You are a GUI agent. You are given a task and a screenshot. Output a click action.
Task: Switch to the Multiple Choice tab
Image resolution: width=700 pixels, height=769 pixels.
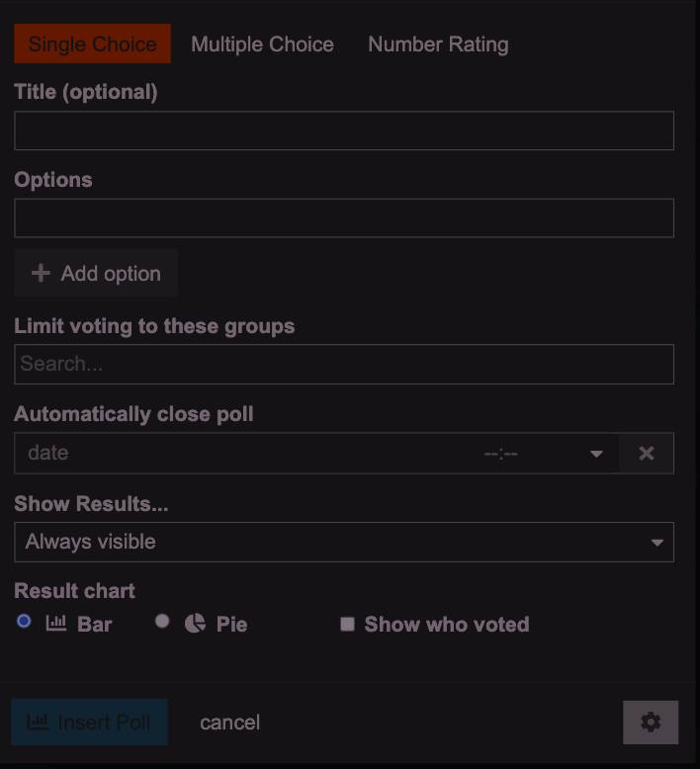tap(262, 44)
